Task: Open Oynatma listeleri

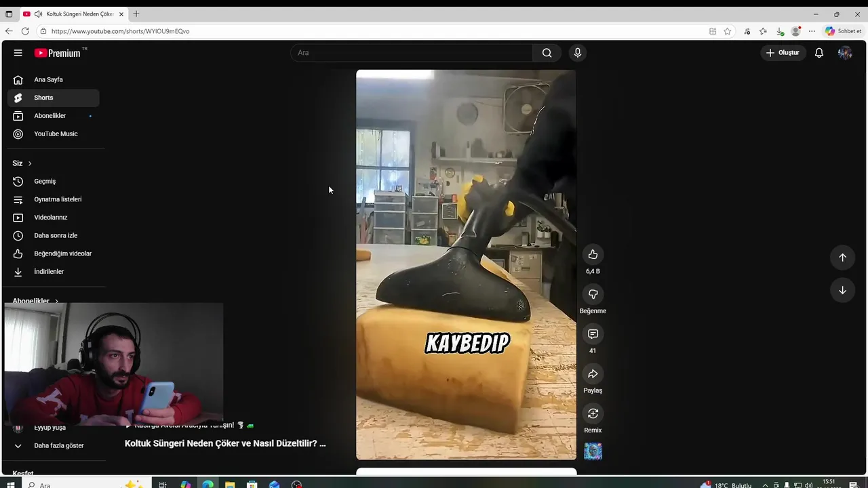Action: 54,199
